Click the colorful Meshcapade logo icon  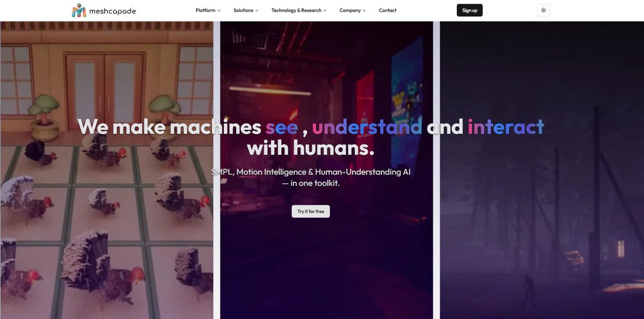(x=79, y=10)
